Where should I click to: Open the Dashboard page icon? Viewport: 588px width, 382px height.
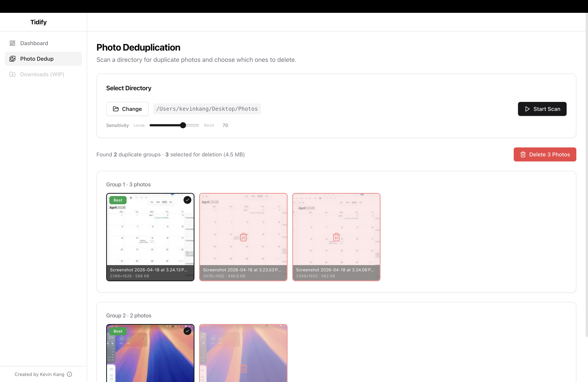pyautogui.click(x=12, y=43)
